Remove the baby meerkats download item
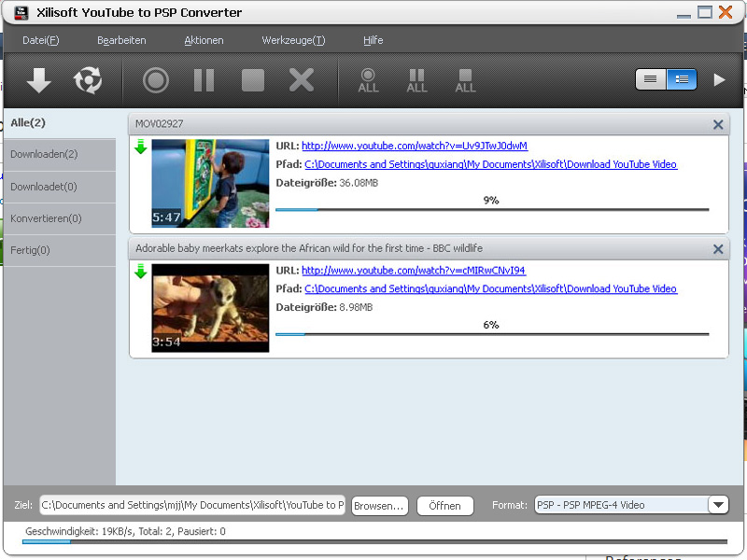 coord(718,249)
